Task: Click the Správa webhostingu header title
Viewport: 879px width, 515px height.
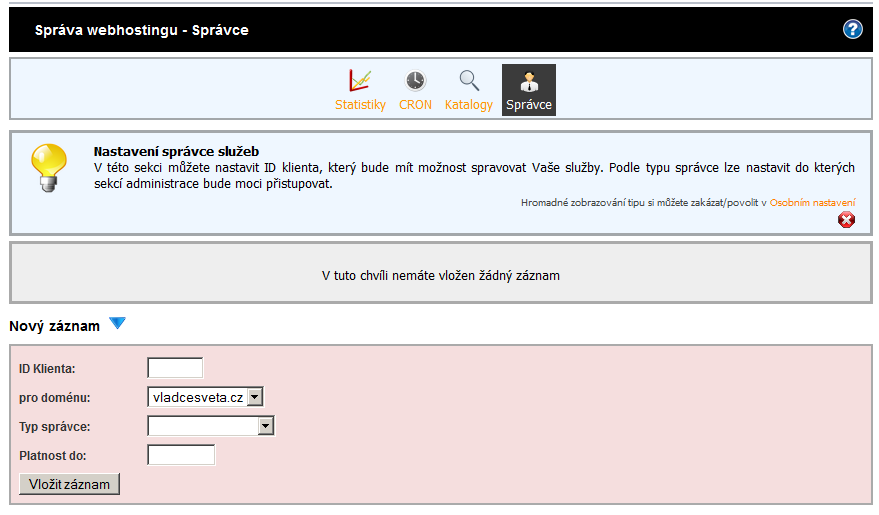Action: (142, 30)
